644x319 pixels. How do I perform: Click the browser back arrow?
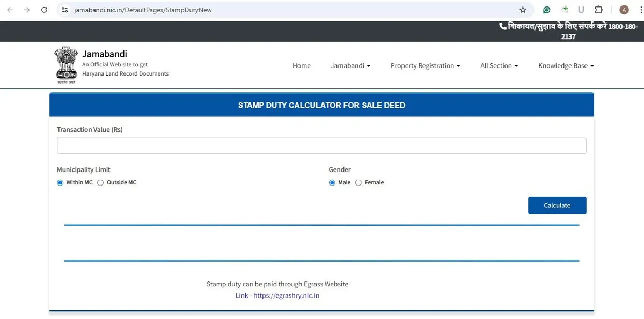[10, 10]
